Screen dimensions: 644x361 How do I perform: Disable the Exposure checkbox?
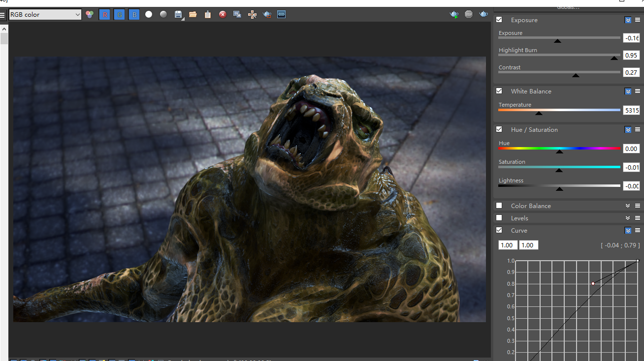pyautogui.click(x=499, y=20)
